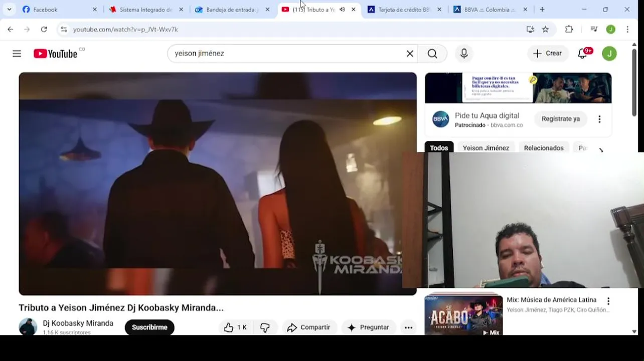The height and width of the screenshot is (361, 644).
Task: Open the BBVA ad banner image
Action: (x=518, y=88)
